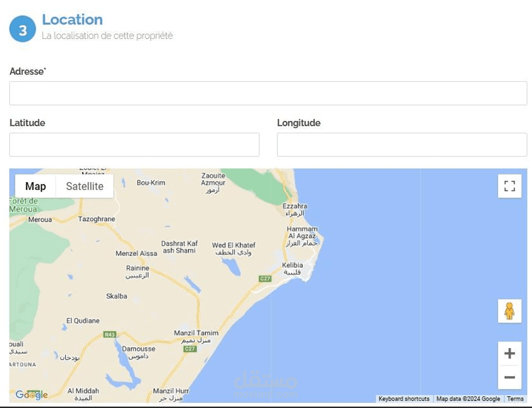Image resolution: width=532 pixels, height=408 pixels.
Task: Click the Ezzahra town label
Action: click(295, 209)
